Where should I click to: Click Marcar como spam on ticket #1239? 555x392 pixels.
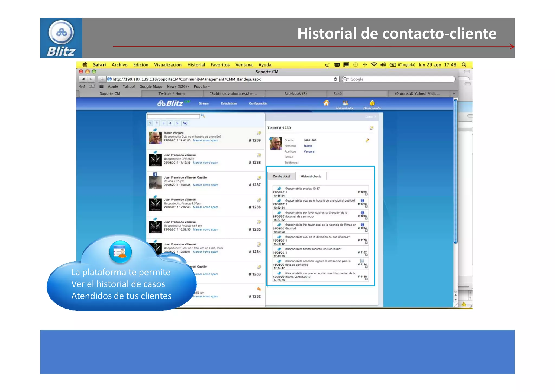(x=205, y=140)
